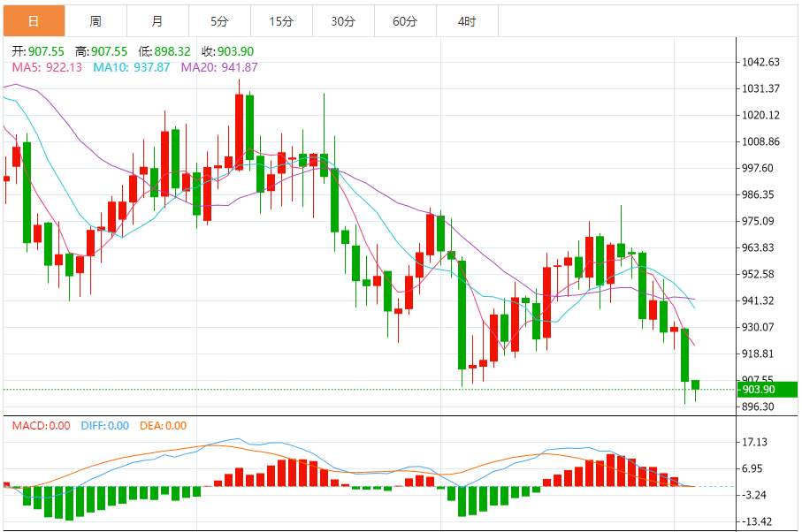Click the 918.81 price axis label
This screenshot has height=532, width=802.
(x=758, y=353)
